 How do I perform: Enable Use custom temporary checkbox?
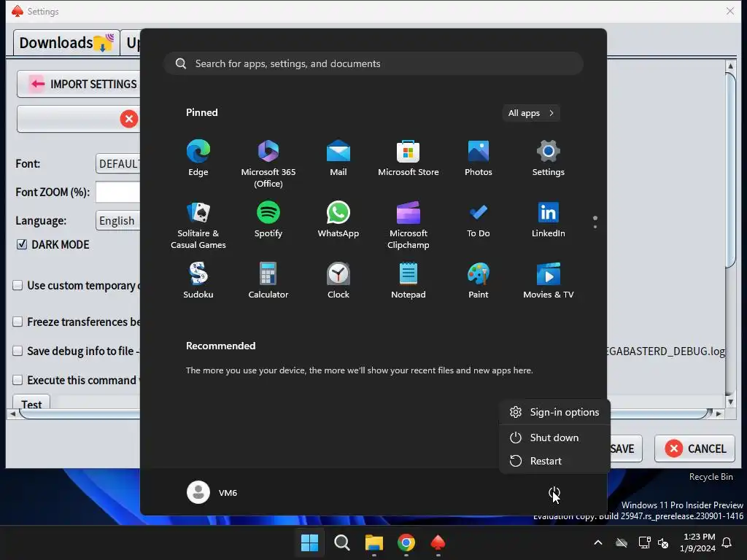(x=18, y=285)
